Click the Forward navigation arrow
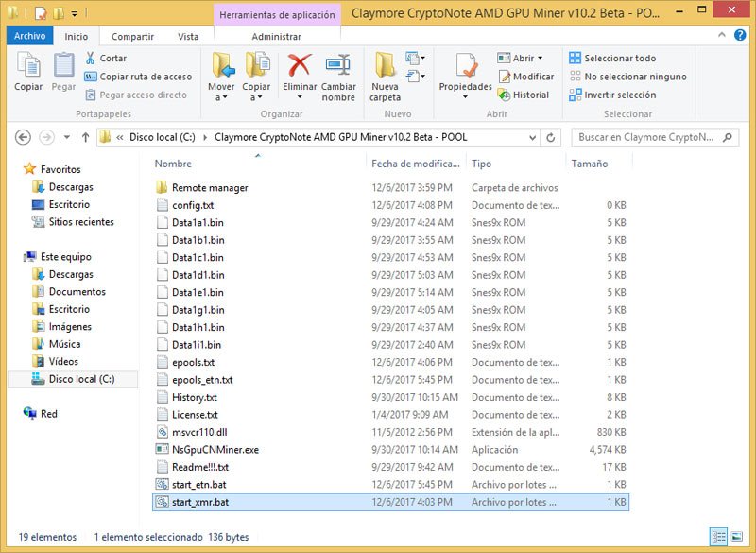This screenshot has width=756, height=553. 46,137
